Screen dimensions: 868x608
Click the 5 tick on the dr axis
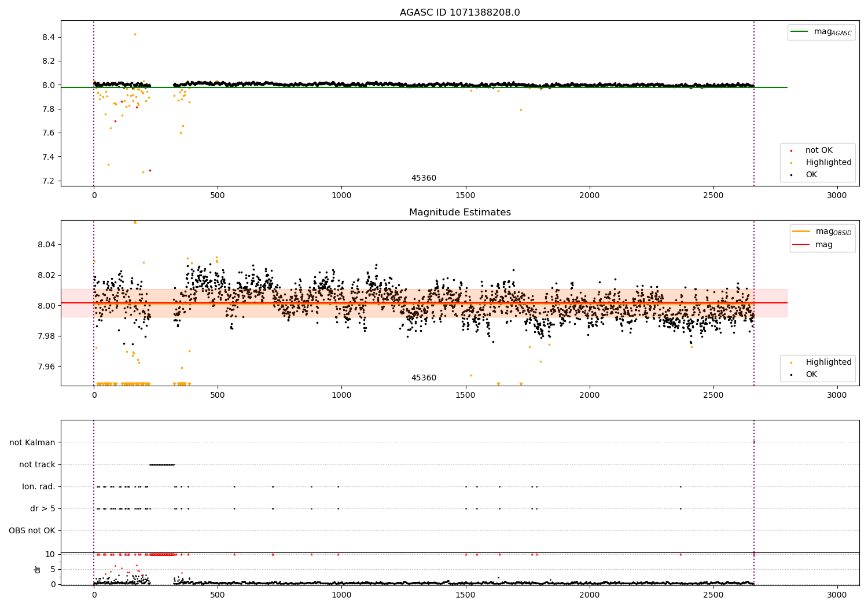[x=53, y=569]
